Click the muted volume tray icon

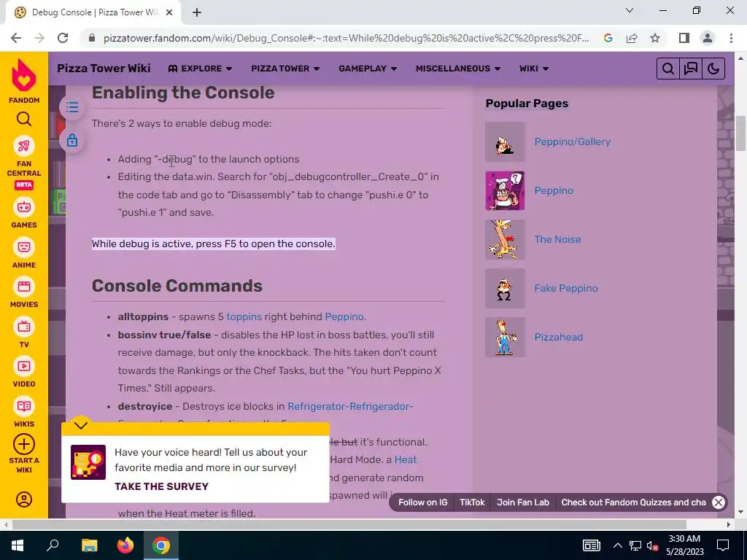coord(652,545)
